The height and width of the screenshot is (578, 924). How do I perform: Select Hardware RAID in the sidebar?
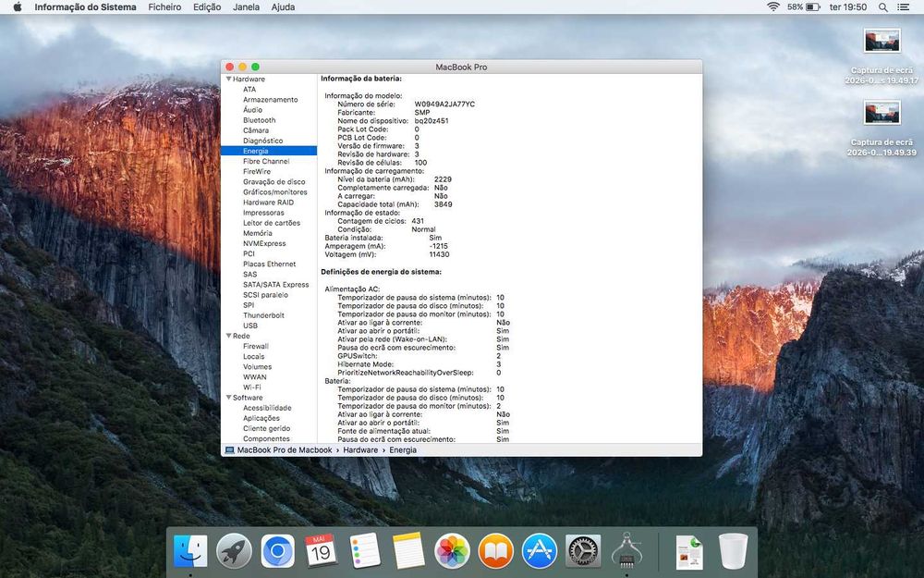269,203
